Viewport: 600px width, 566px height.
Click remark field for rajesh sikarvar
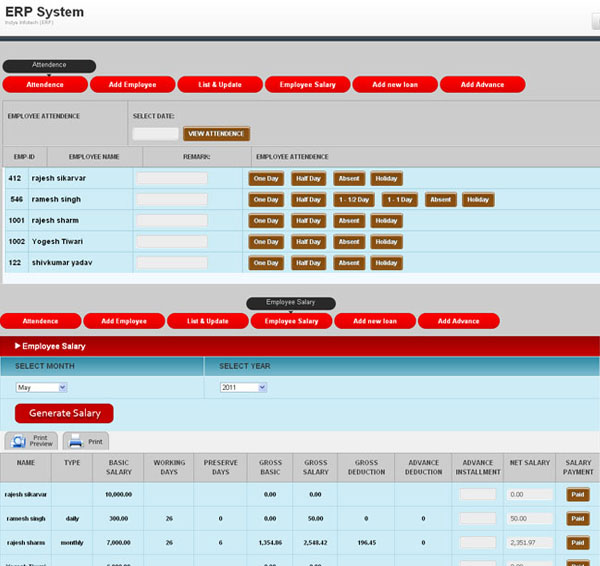click(x=172, y=178)
